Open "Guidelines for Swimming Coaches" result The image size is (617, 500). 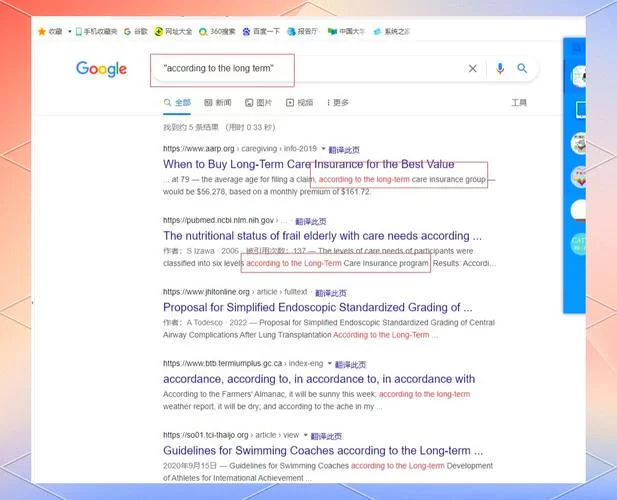(323, 450)
